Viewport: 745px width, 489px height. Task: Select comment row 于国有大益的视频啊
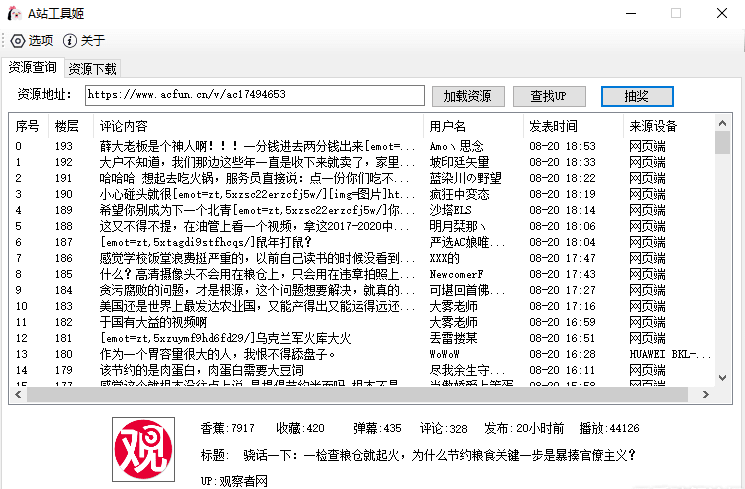[x=362, y=323]
